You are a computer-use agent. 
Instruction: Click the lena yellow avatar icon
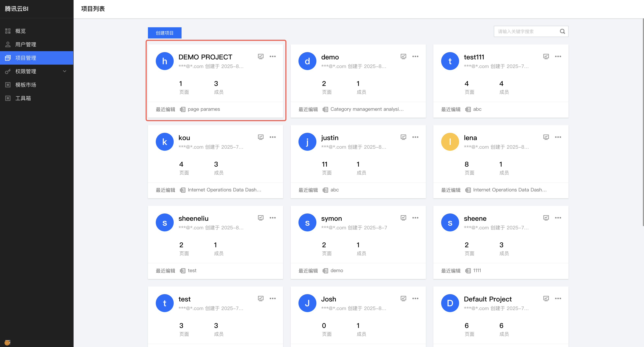[450, 142]
